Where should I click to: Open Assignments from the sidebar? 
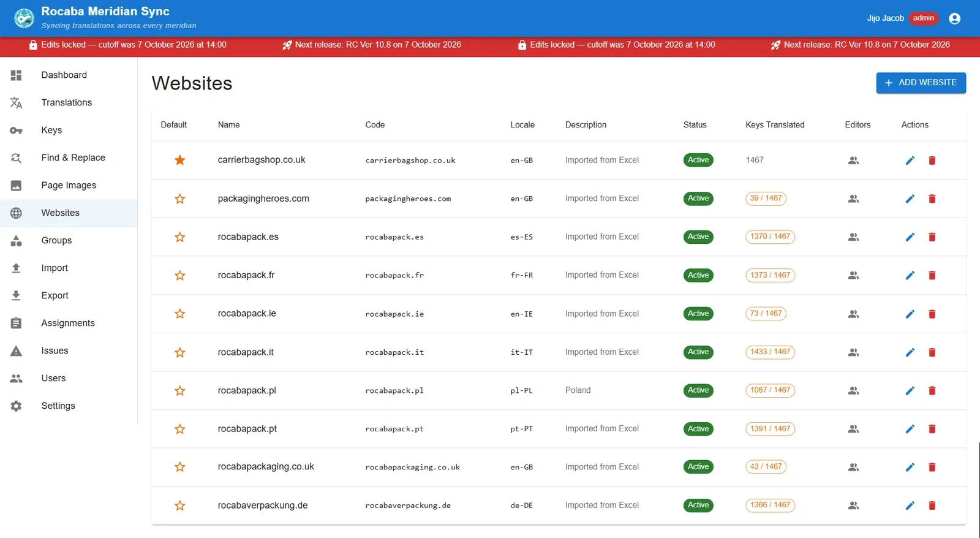pyautogui.click(x=69, y=323)
